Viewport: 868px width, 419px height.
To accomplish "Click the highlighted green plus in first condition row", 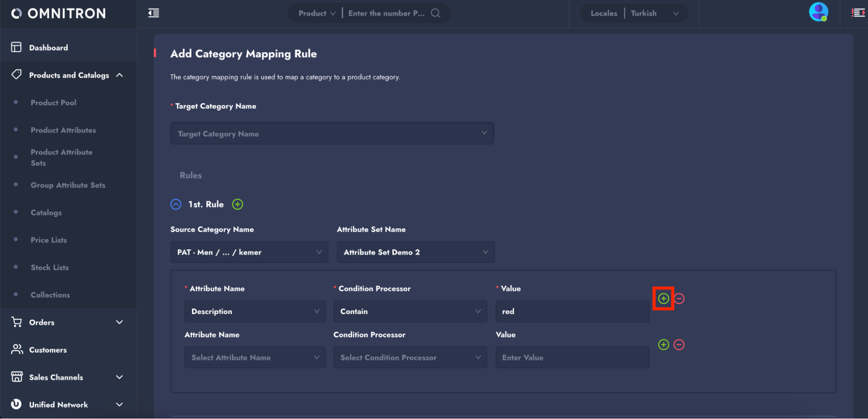I will pyautogui.click(x=663, y=298).
